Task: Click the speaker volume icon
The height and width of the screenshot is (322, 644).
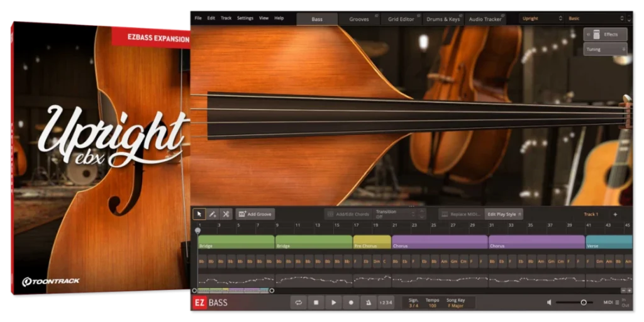Action: point(549,303)
